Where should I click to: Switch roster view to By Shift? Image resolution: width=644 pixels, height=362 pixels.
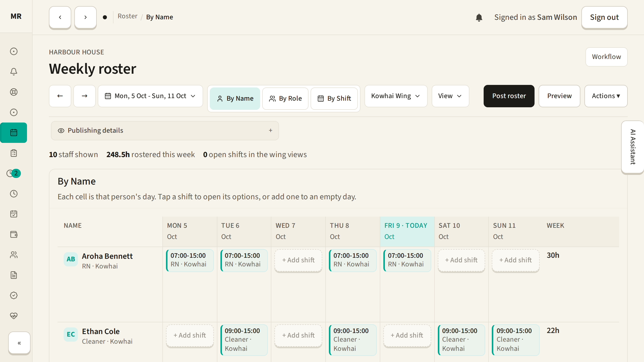(x=334, y=98)
